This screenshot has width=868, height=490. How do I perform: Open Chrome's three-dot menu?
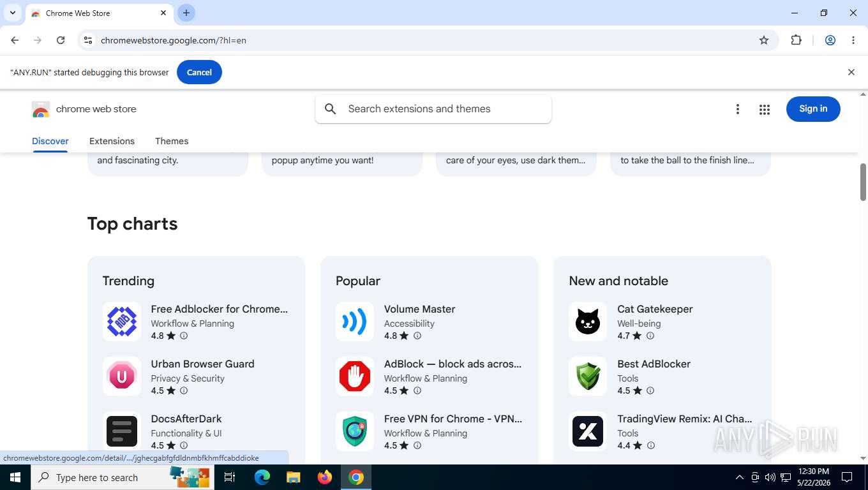853,40
